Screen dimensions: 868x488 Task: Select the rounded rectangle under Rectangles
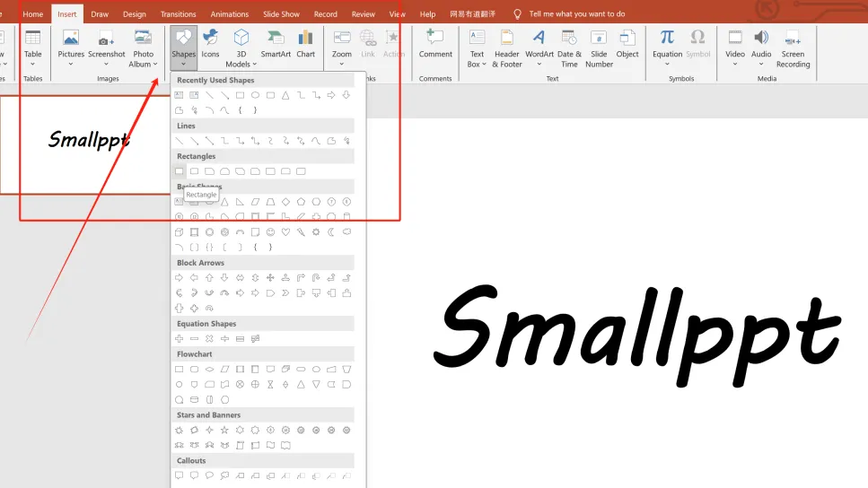pyautogui.click(x=194, y=171)
